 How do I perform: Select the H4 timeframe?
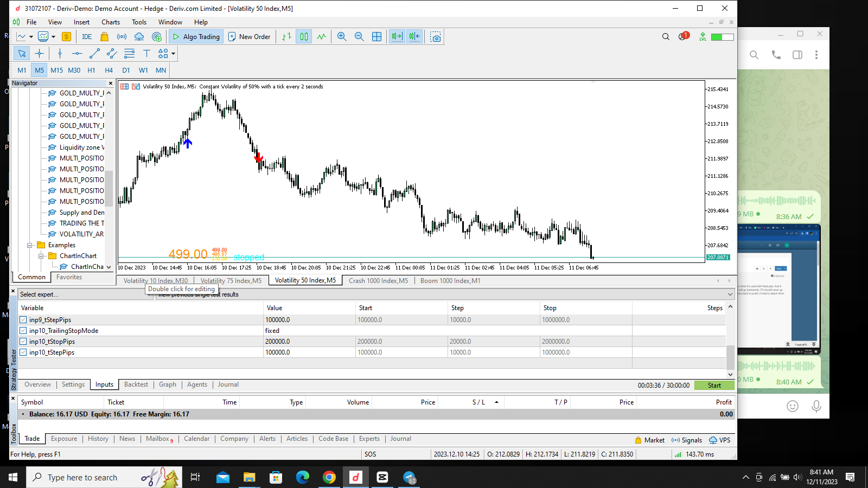click(108, 70)
